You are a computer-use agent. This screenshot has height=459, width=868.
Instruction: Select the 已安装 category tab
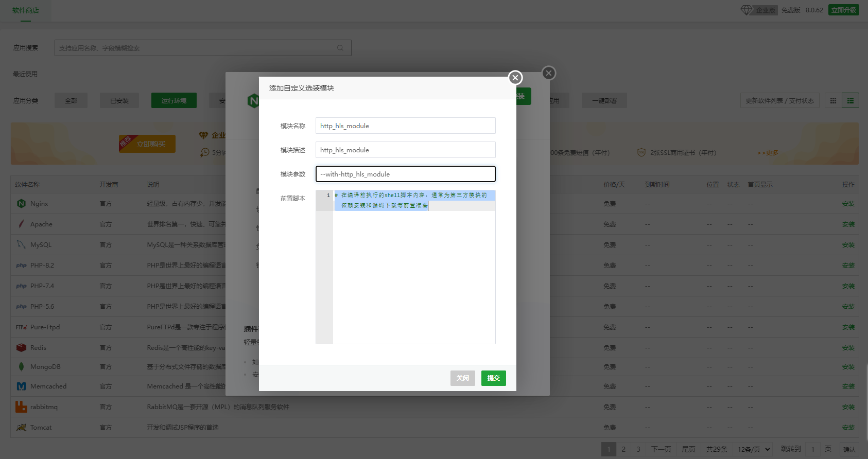pyautogui.click(x=119, y=100)
